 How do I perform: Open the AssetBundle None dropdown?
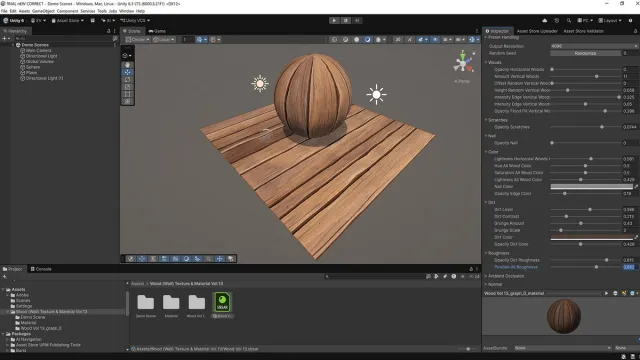(x=562, y=348)
